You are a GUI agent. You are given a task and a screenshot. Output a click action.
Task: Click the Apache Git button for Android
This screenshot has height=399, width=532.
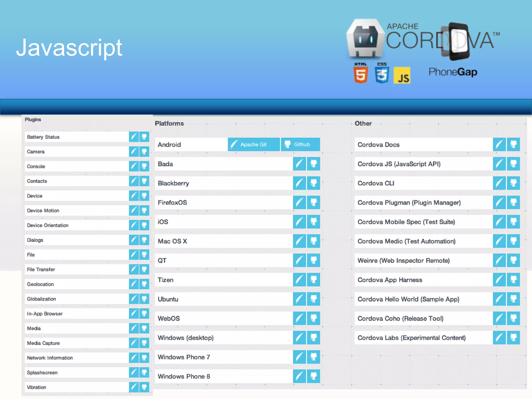[254, 144]
